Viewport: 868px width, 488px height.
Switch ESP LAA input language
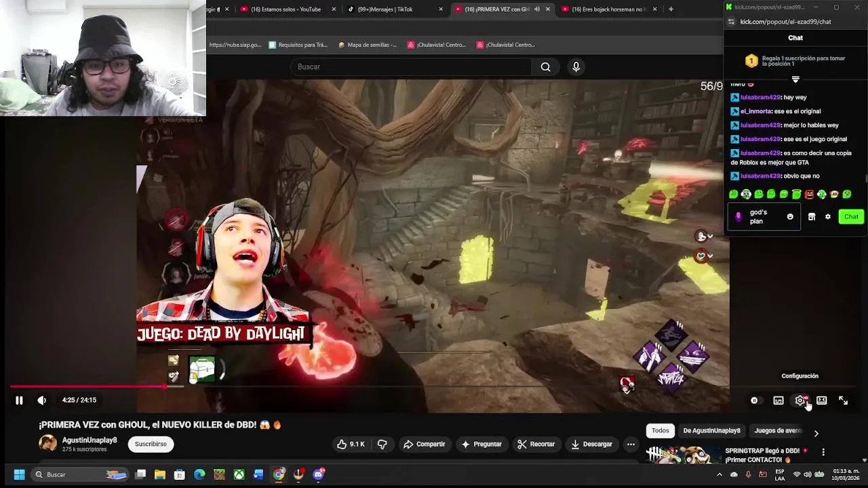coord(780,474)
